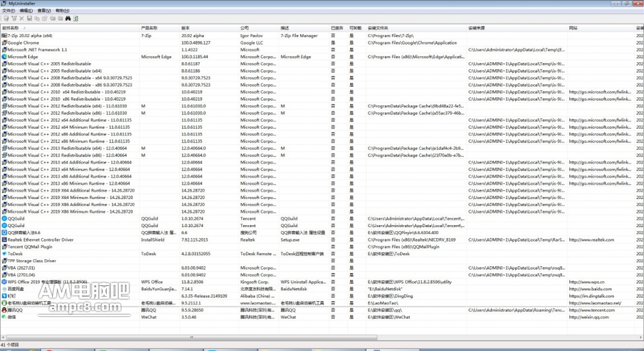
Task: Sort by the 软件名称 column header
Action: pos(70,28)
